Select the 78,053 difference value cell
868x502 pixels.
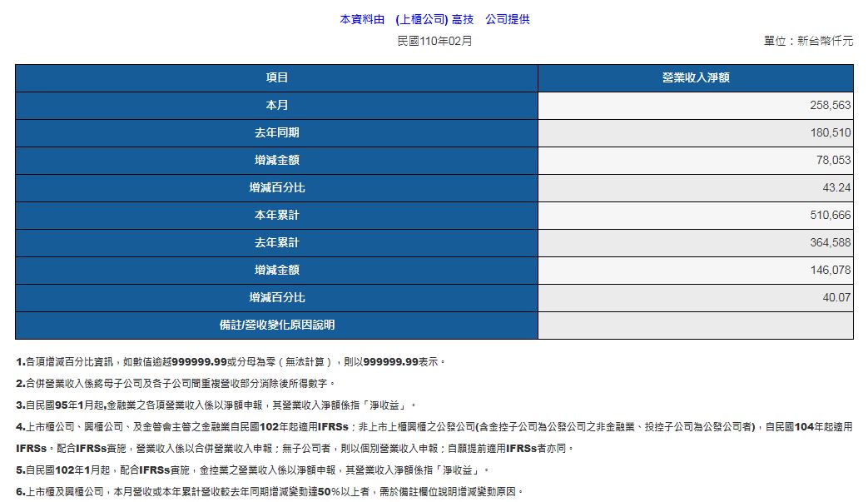click(x=832, y=161)
